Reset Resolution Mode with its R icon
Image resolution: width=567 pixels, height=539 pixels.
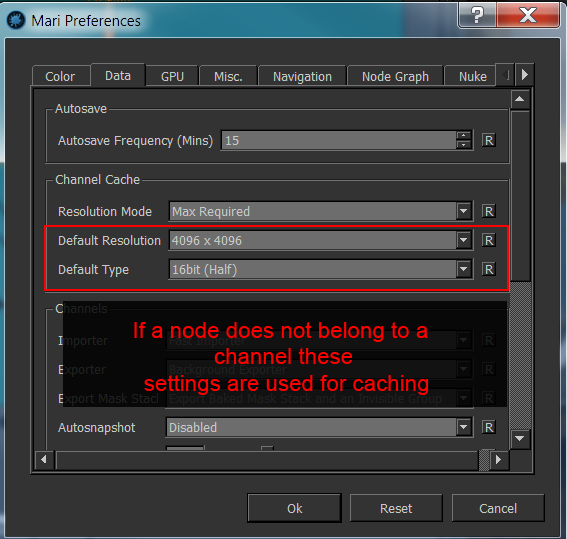tap(489, 211)
